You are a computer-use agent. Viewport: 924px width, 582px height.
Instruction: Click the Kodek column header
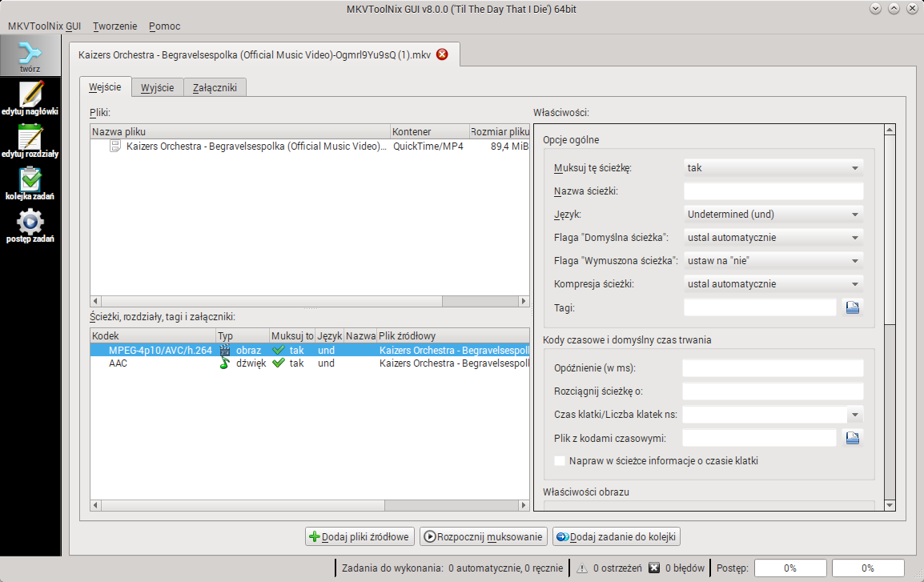point(153,335)
